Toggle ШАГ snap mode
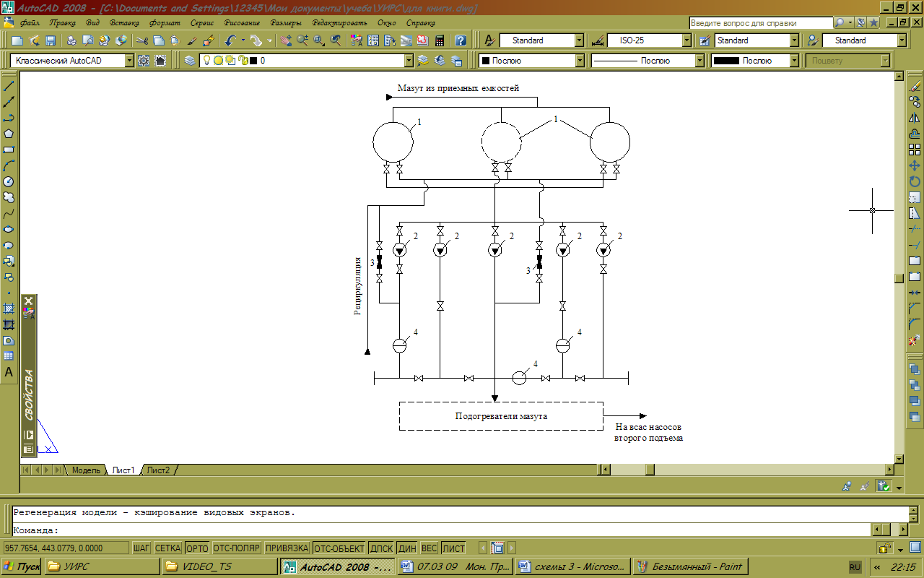Viewport: 924px width, 578px height. (141, 548)
